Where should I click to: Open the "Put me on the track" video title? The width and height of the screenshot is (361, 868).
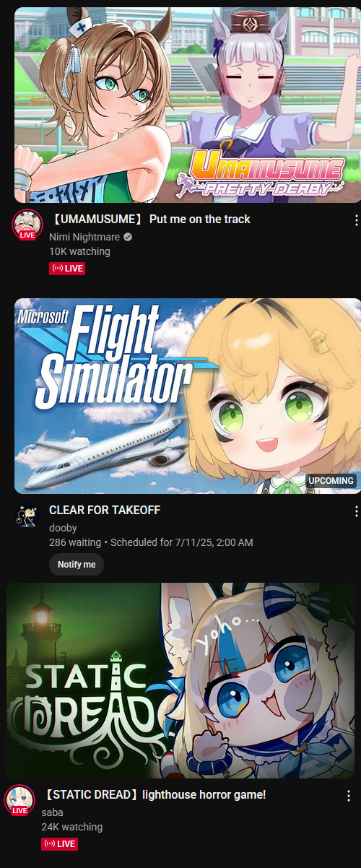(149, 219)
